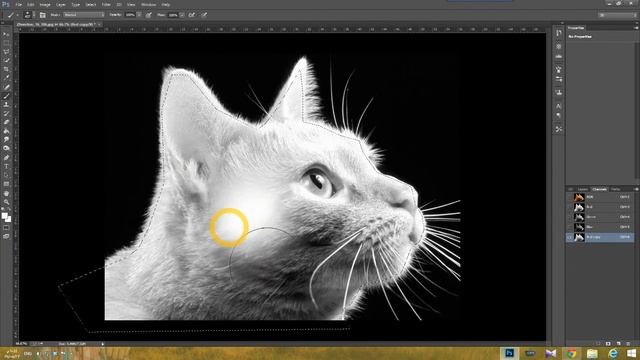Open Chrome from the taskbar
The width and height of the screenshot is (640, 360).
(571, 353)
